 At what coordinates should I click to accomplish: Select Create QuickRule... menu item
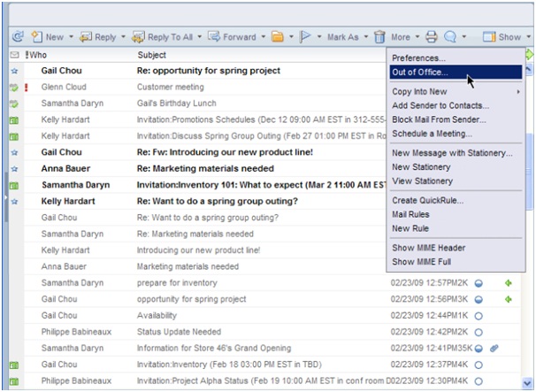coord(456,201)
